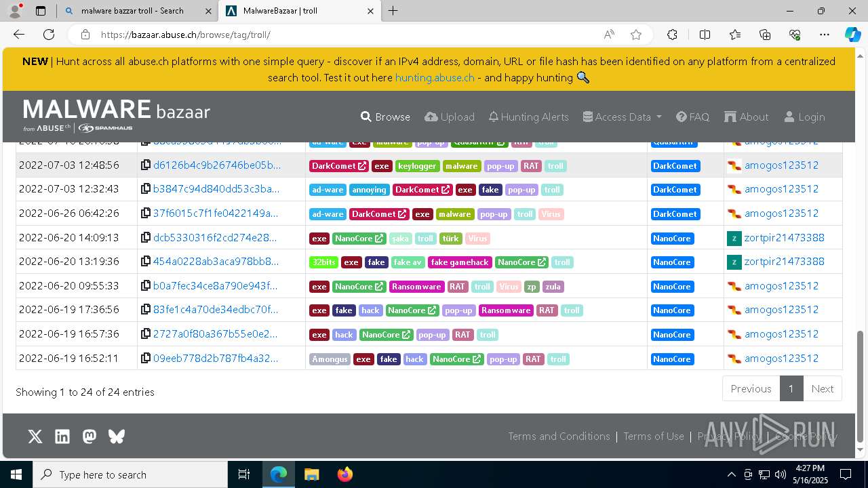Open tab actions menu icon

point(41,11)
